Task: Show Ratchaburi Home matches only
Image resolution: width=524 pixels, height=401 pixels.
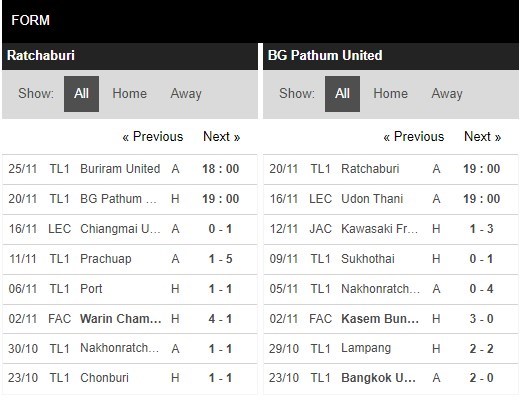Action: pyautogui.click(x=129, y=94)
